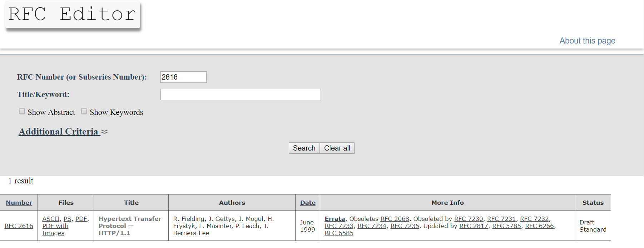644x248 pixels.
Task: Open the About this page link
Action: coord(587,41)
